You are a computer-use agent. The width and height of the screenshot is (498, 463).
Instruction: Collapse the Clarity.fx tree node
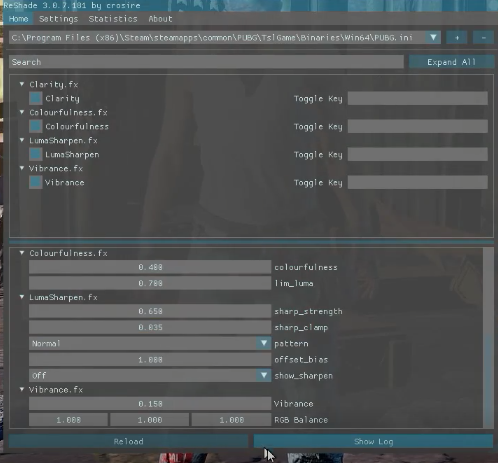pos(22,84)
